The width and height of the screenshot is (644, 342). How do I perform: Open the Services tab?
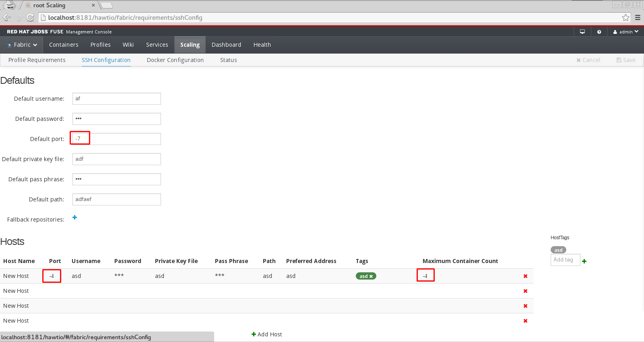click(157, 45)
